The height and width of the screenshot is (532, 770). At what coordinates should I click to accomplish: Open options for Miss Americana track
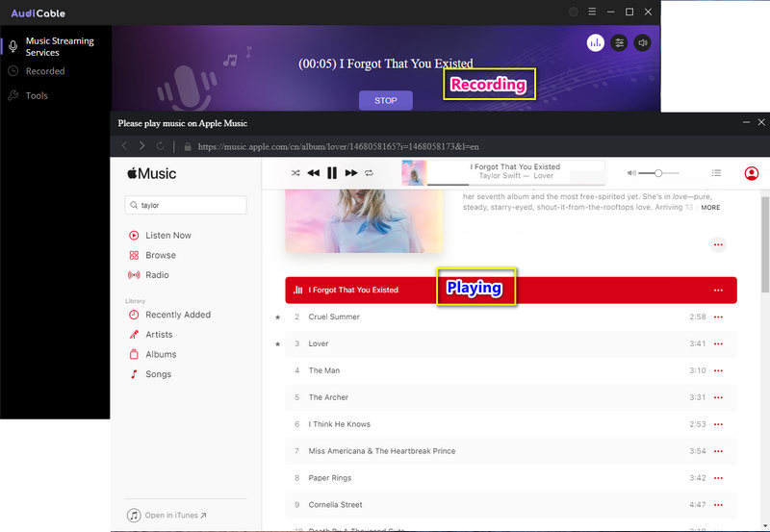[718, 451]
